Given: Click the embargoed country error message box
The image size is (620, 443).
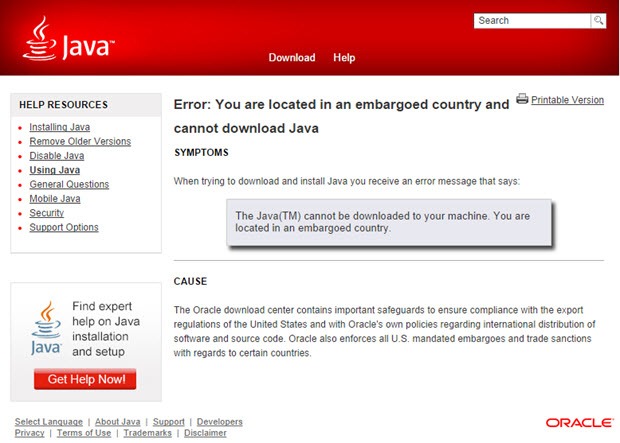Looking at the screenshot, I should click(x=389, y=223).
